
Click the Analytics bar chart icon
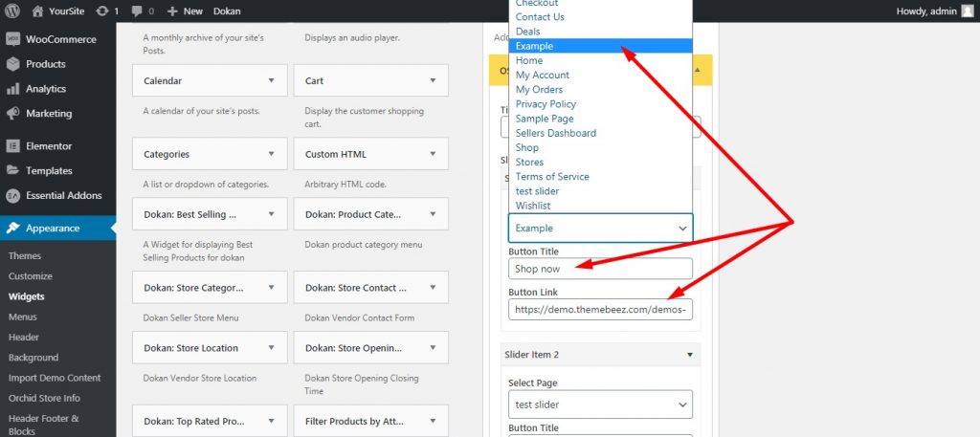(x=13, y=89)
